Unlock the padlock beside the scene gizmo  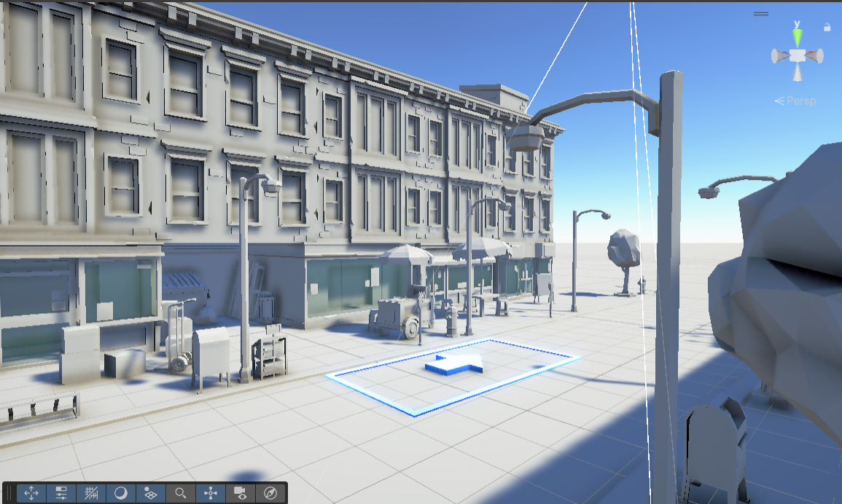point(827,26)
